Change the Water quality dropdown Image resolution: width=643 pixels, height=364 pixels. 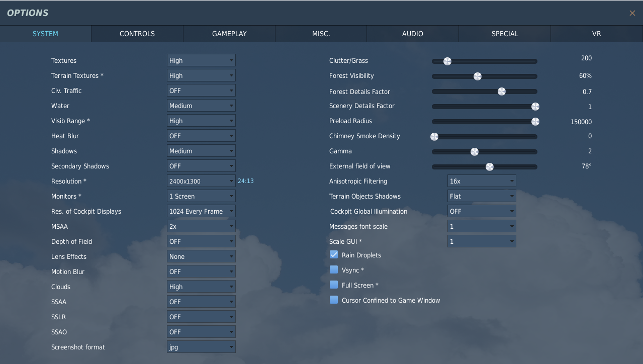tap(201, 106)
